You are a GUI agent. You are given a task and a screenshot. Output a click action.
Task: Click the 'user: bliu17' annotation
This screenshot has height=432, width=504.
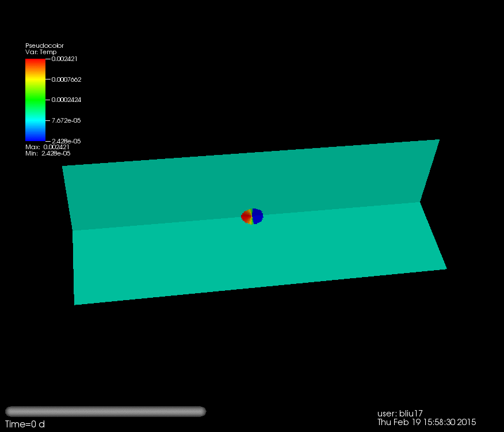[x=400, y=414]
